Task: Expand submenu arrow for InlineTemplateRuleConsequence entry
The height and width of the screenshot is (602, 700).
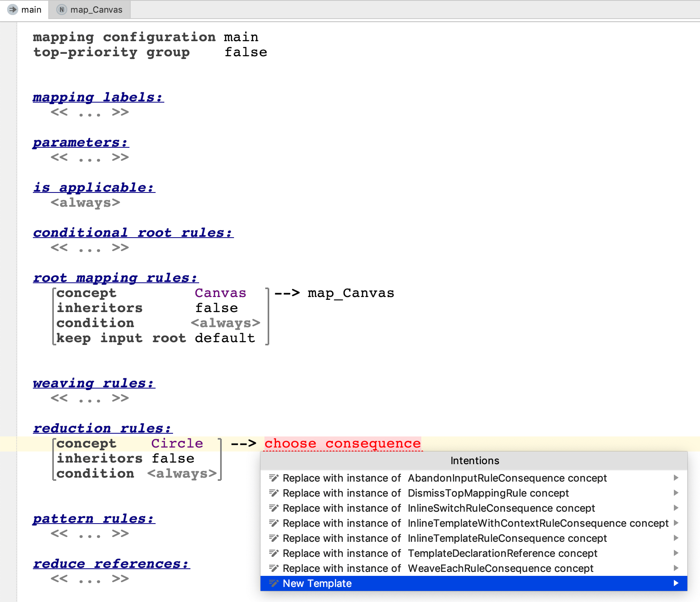Action: [676, 538]
